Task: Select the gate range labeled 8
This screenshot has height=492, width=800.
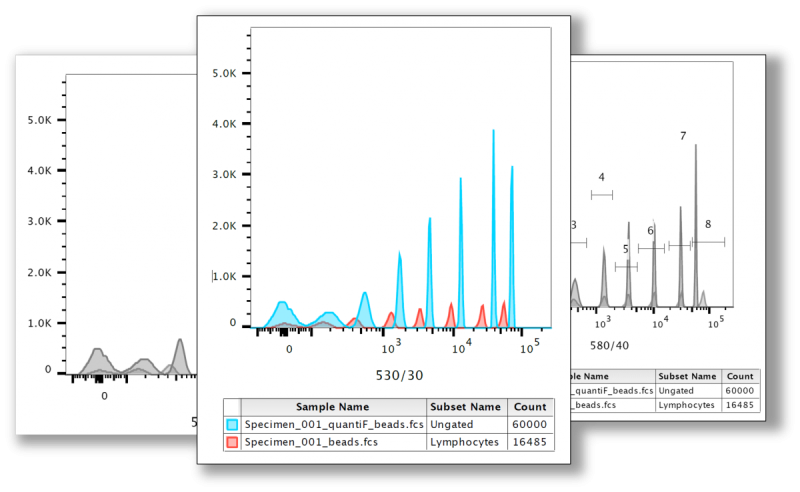Action: click(708, 241)
